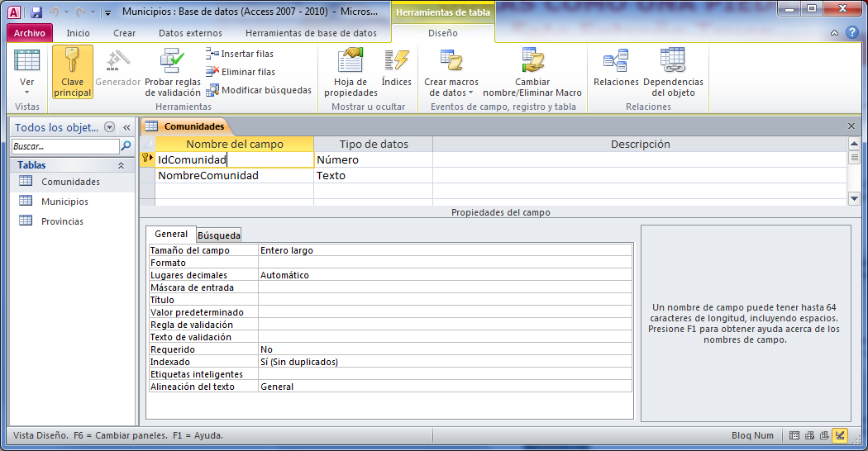This screenshot has height=451, width=868.
Task: Click the Access application icon in title bar
Action: click(x=14, y=12)
